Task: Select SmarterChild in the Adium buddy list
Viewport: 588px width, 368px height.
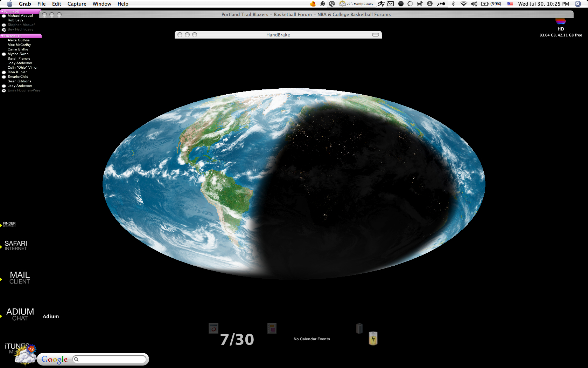Action: [x=18, y=76]
